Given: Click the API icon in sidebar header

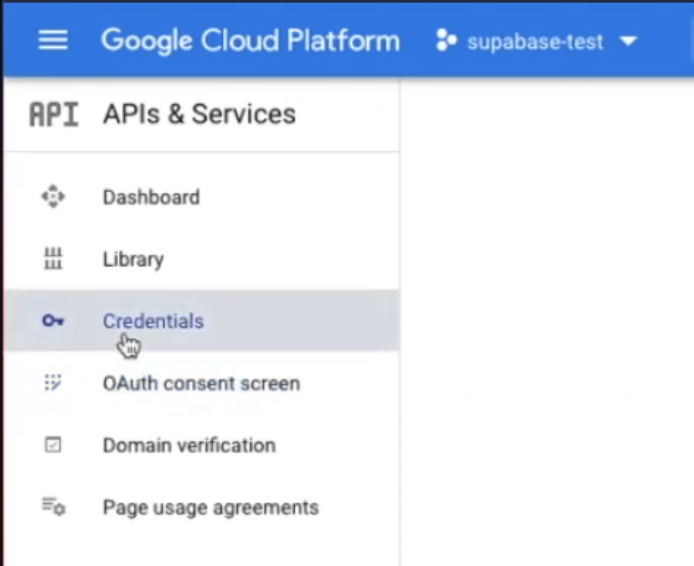Looking at the screenshot, I should [53, 114].
